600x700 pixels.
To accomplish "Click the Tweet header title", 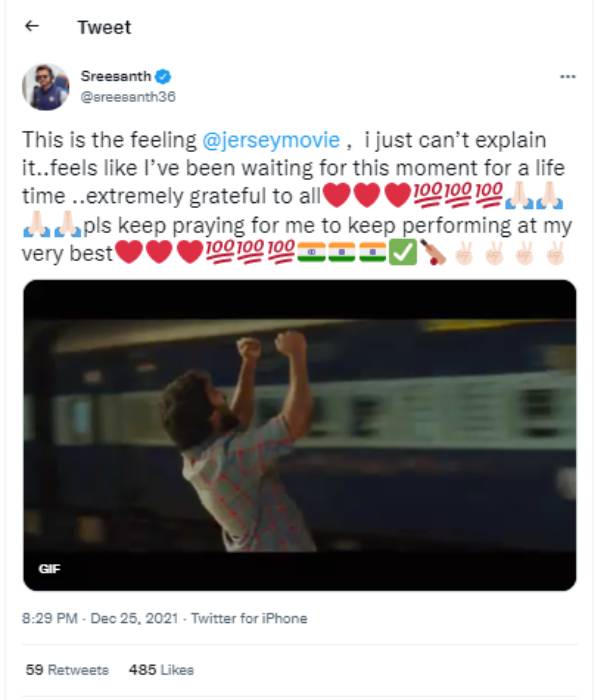I will (x=104, y=27).
